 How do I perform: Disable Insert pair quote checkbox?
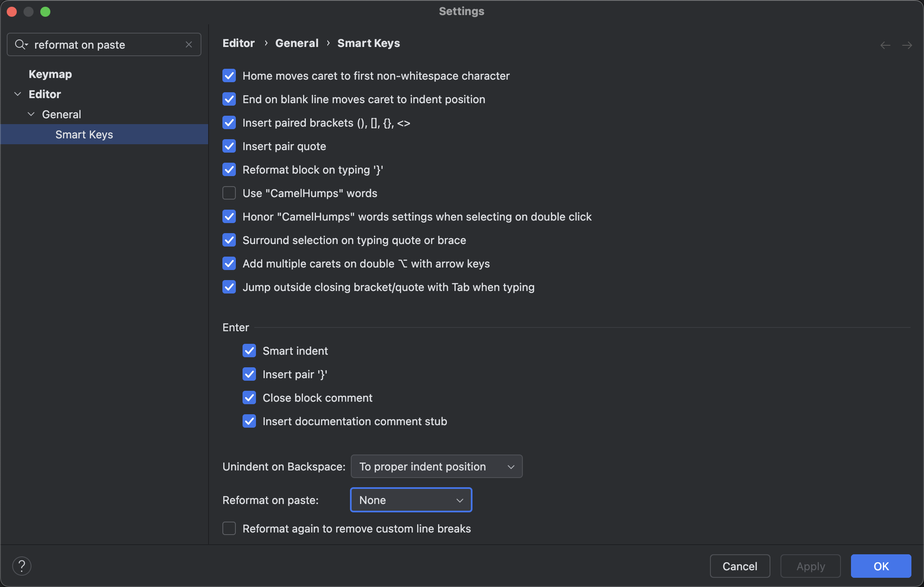point(229,146)
